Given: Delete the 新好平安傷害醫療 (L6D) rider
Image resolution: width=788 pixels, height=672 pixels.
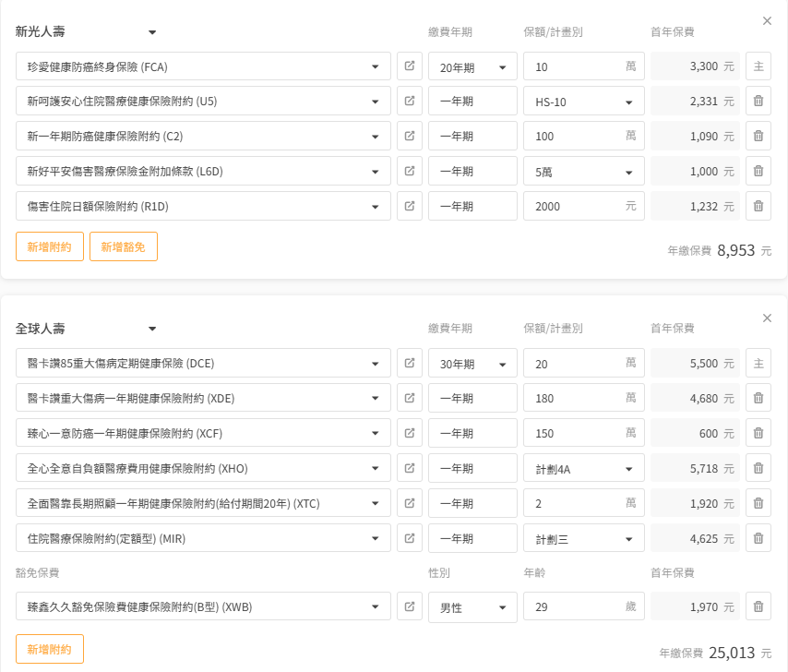Looking at the screenshot, I should [x=758, y=171].
